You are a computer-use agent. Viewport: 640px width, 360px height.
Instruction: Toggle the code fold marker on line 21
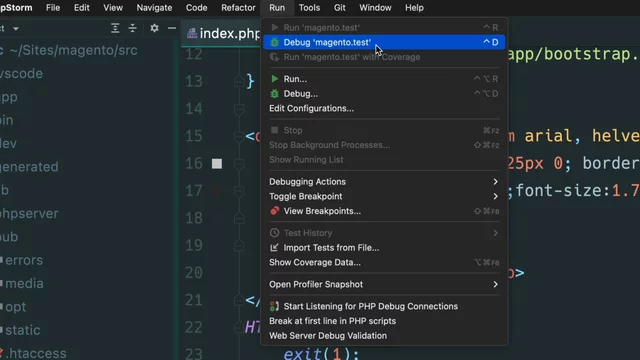pyautogui.click(x=239, y=300)
